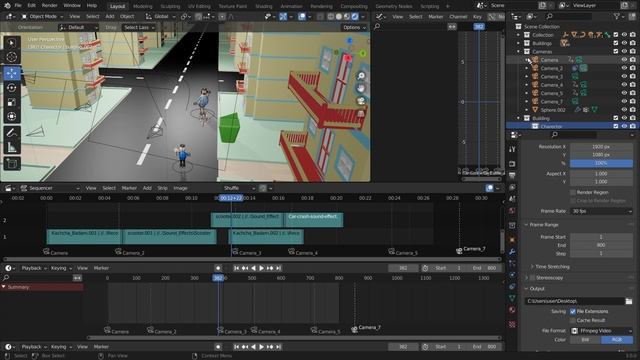Hide Camera_5 with its eye icon

point(624,93)
